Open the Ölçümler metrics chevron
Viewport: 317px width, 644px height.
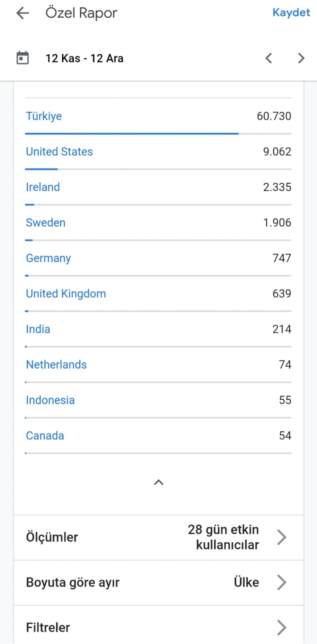tap(281, 537)
